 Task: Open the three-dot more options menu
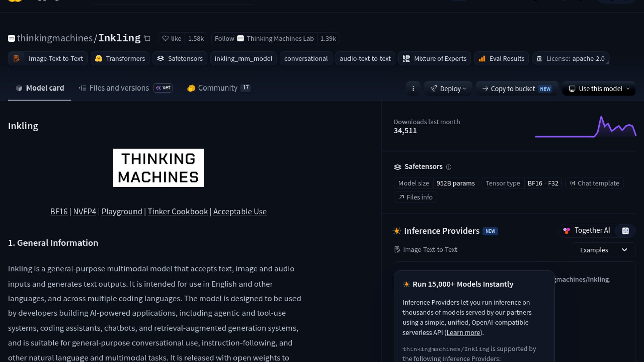(x=413, y=88)
